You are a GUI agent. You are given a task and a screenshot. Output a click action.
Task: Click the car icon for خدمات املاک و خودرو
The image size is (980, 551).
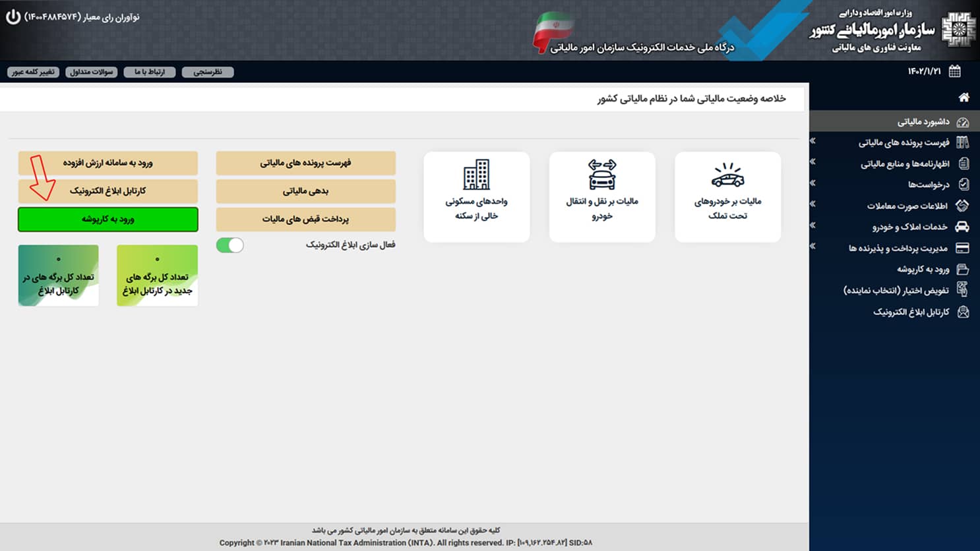962,227
